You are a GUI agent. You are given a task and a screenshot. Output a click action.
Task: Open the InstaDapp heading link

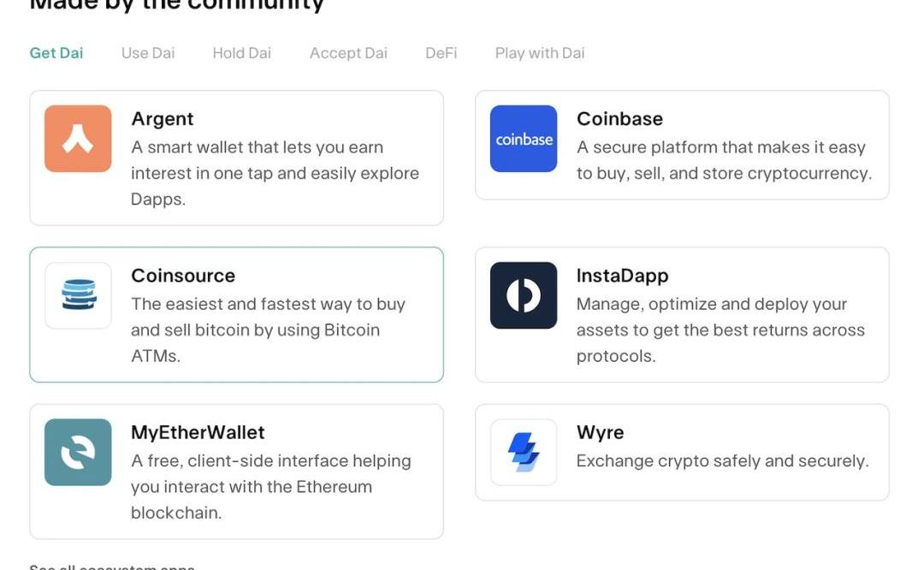(622, 276)
